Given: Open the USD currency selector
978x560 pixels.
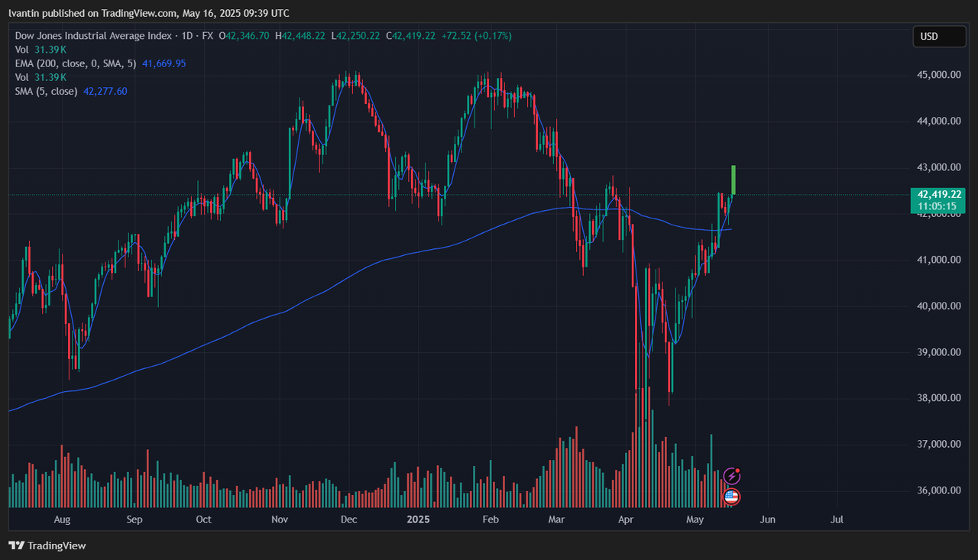Looking at the screenshot, I should (x=938, y=36).
